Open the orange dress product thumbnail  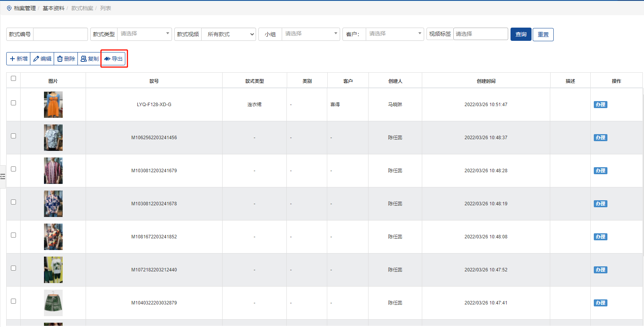53,105
